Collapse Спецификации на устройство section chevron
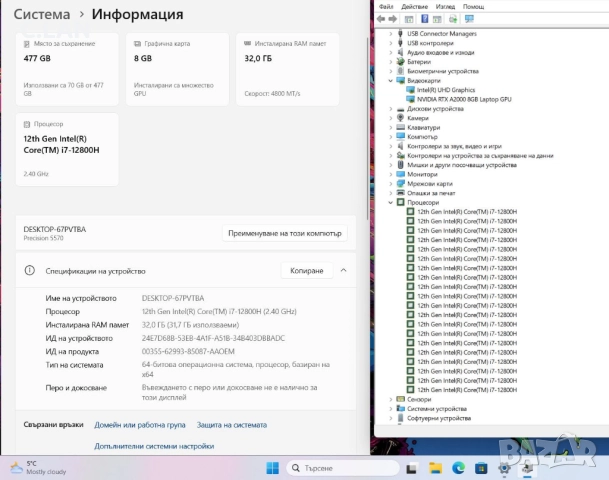This screenshot has height=480, width=609. pyautogui.click(x=343, y=270)
